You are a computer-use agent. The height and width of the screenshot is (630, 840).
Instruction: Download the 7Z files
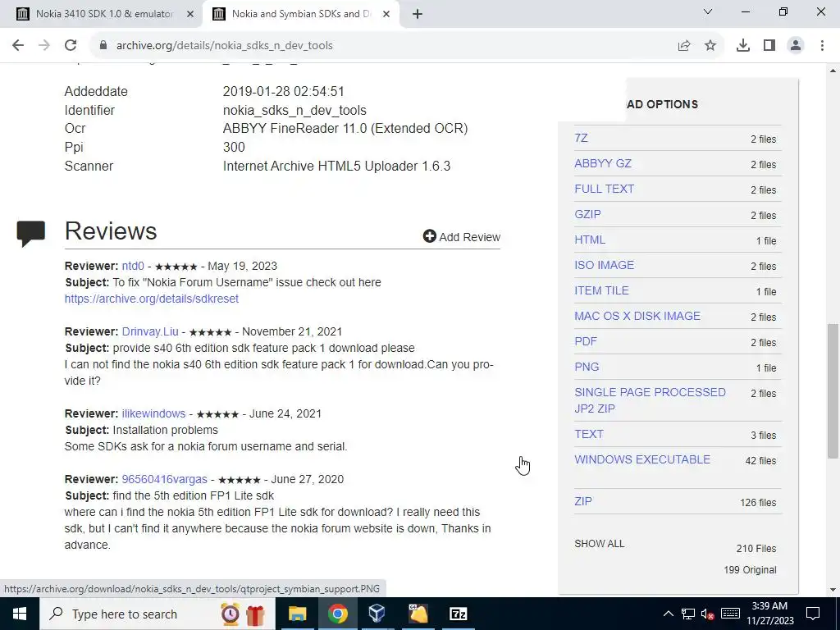click(582, 138)
